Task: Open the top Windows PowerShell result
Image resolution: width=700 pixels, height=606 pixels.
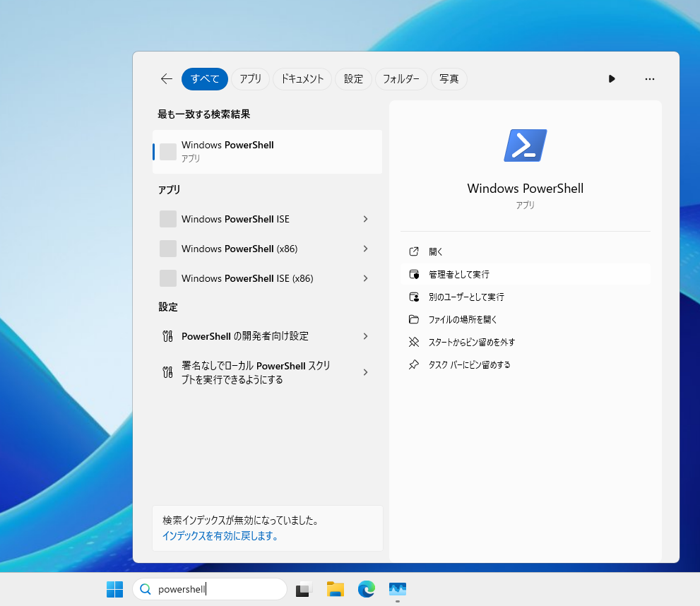Action: click(267, 151)
